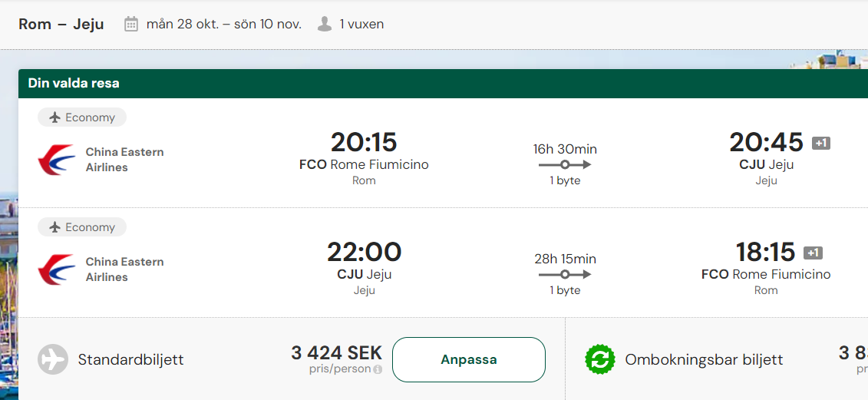The height and width of the screenshot is (400, 868).
Task: Open the date range mån 28 okt. – sön 10 nov.
Action: click(x=224, y=25)
